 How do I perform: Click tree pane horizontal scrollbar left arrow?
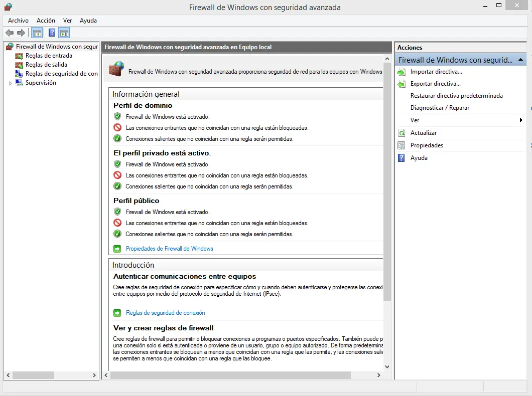(8, 375)
